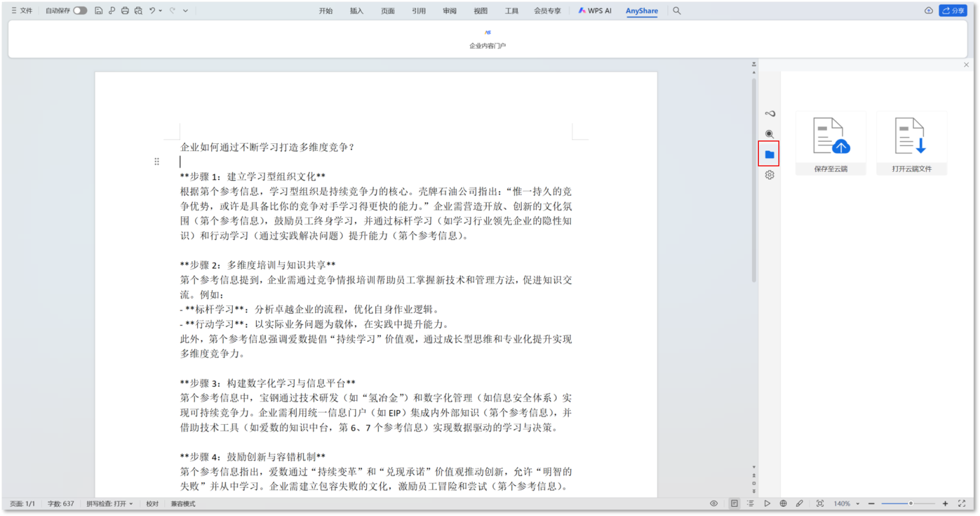Switch to the 审阅 tab
Image resolution: width=980 pixels, height=516 pixels.
point(450,10)
